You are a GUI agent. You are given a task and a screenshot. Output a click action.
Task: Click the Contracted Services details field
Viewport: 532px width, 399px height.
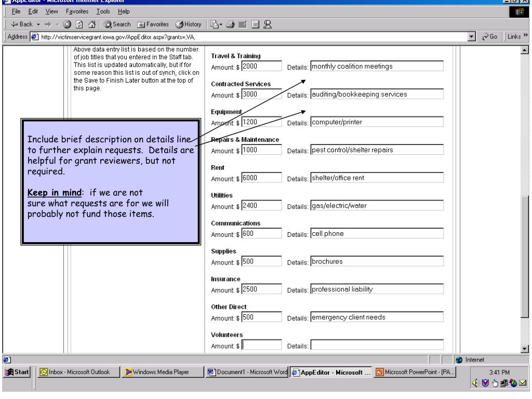377,94
